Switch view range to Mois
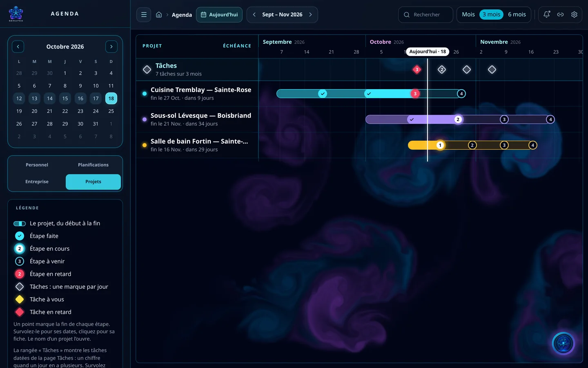 [468, 14]
